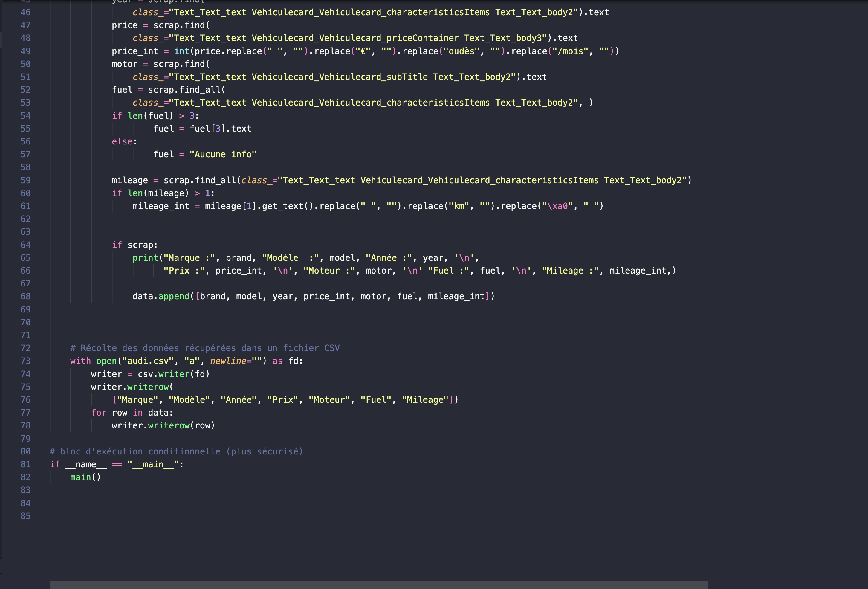Click 'Vehiculecard_Vehiculecard_priceContainer' on line 48
The width and height of the screenshot is (868, 589).
click(355, 38)
